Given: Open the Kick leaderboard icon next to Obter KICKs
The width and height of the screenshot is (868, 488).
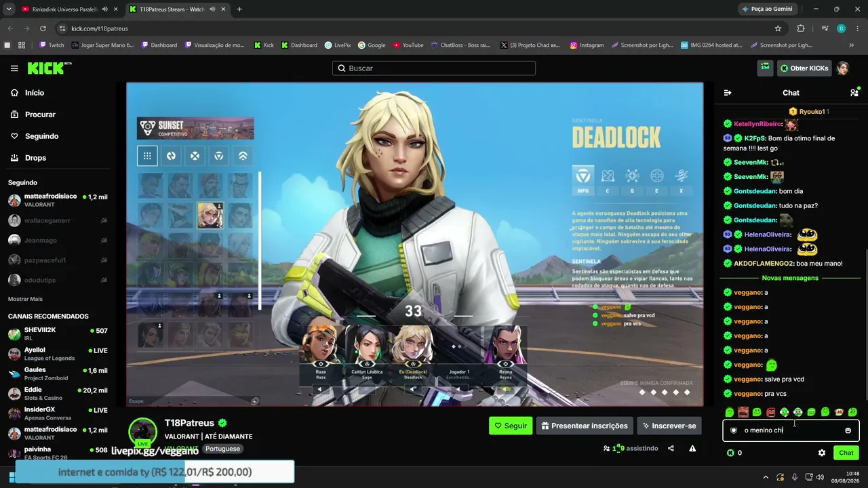Looking at the screenshot, I should [x=765, y=68].
